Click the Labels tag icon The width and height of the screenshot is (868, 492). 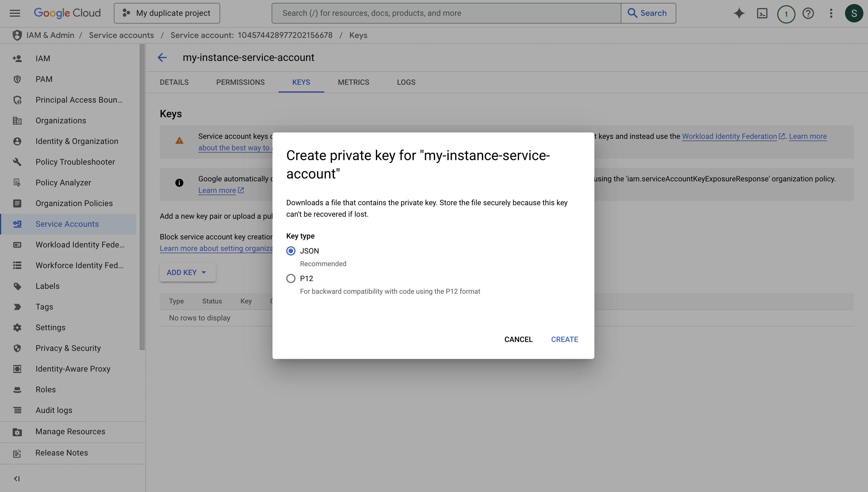point(17,286)
